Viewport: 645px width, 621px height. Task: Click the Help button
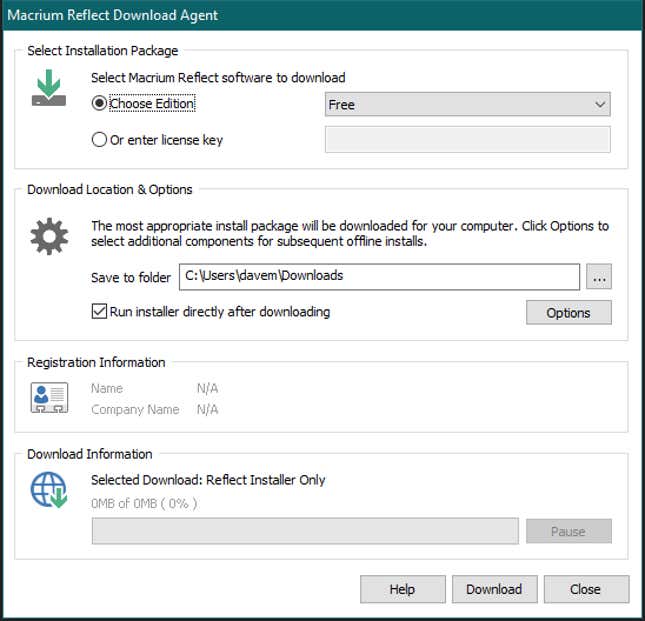(x=402, y=589)
